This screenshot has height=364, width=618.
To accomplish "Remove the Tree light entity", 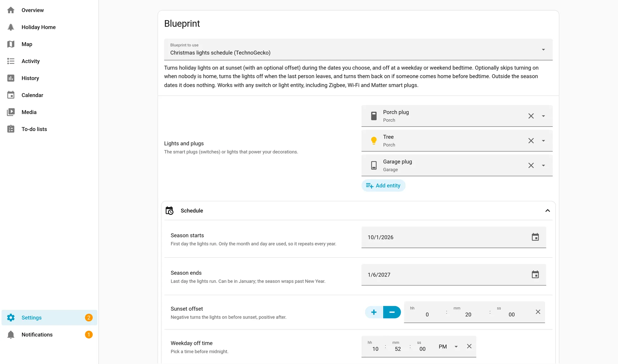I will [531, 141].
